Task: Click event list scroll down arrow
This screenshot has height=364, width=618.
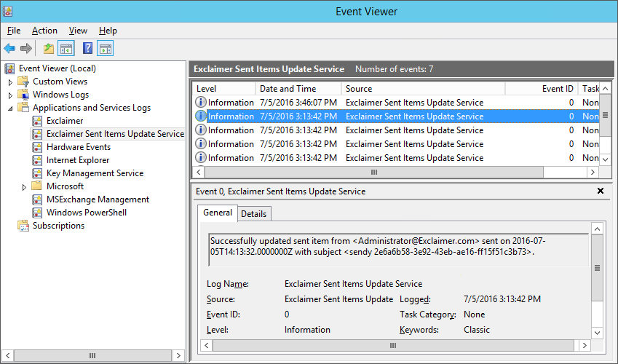Action: click(606, 159)
